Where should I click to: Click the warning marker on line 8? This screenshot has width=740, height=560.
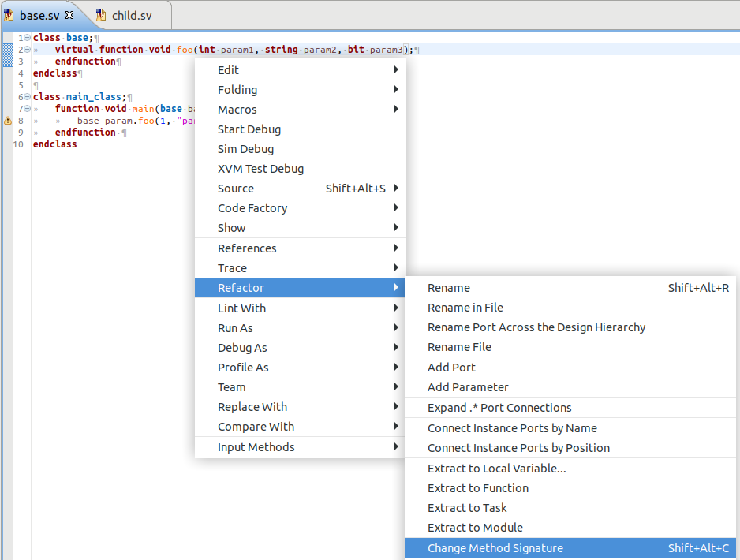pyautogui.click(x=8, y=121)
